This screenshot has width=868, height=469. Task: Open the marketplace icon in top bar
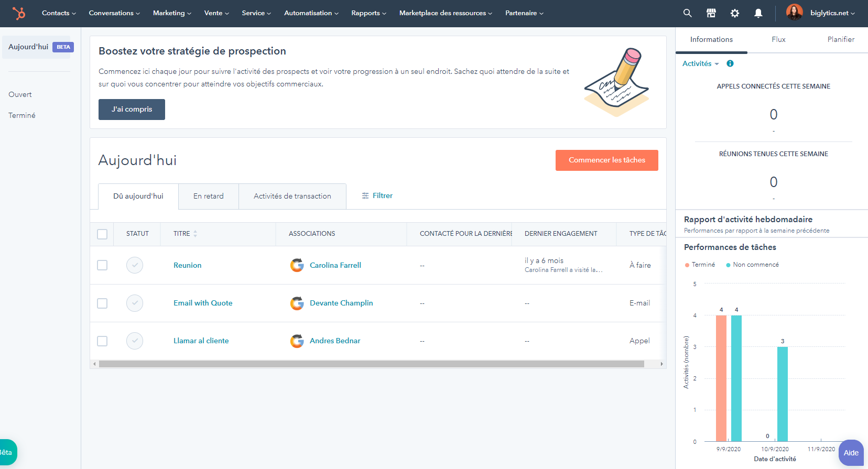click(x=711, y=13)
